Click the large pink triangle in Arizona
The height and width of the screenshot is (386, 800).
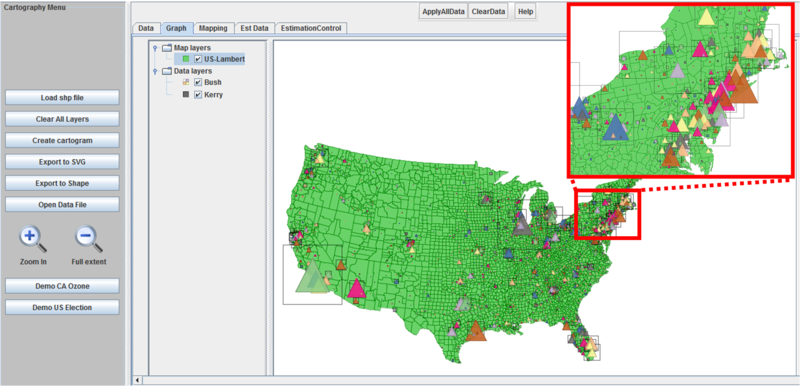357,290
